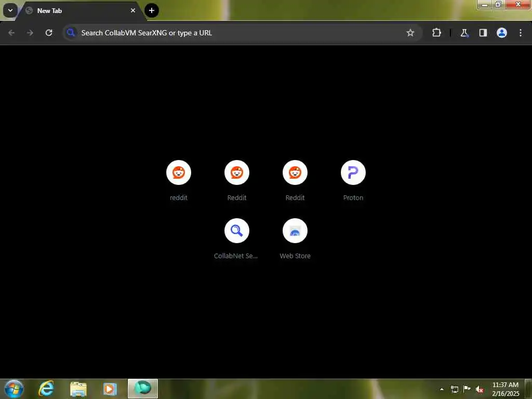Reload the current page

click(49, 33)
